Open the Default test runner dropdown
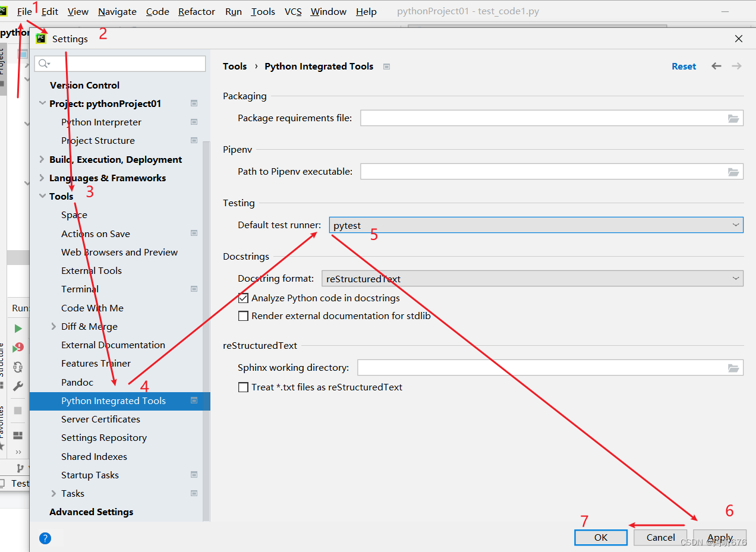This screenshot has height=552, width=756. tap(536, 225)
